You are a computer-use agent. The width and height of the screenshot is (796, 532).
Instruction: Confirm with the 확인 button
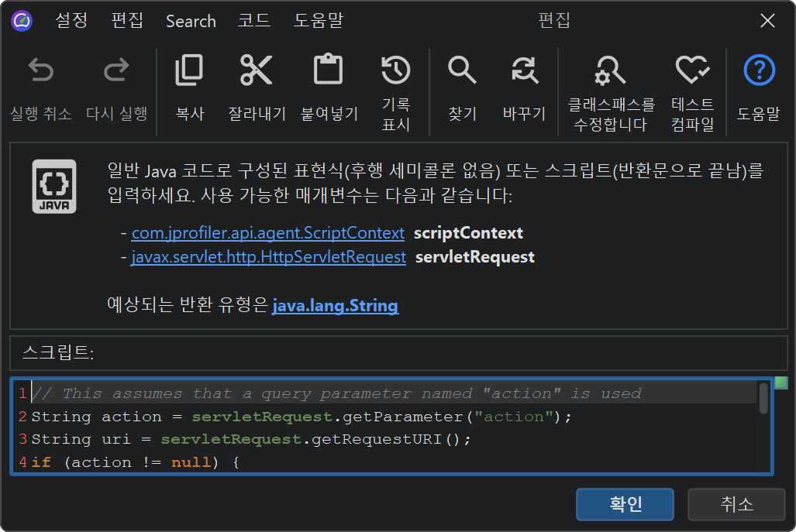coord(625,504)
